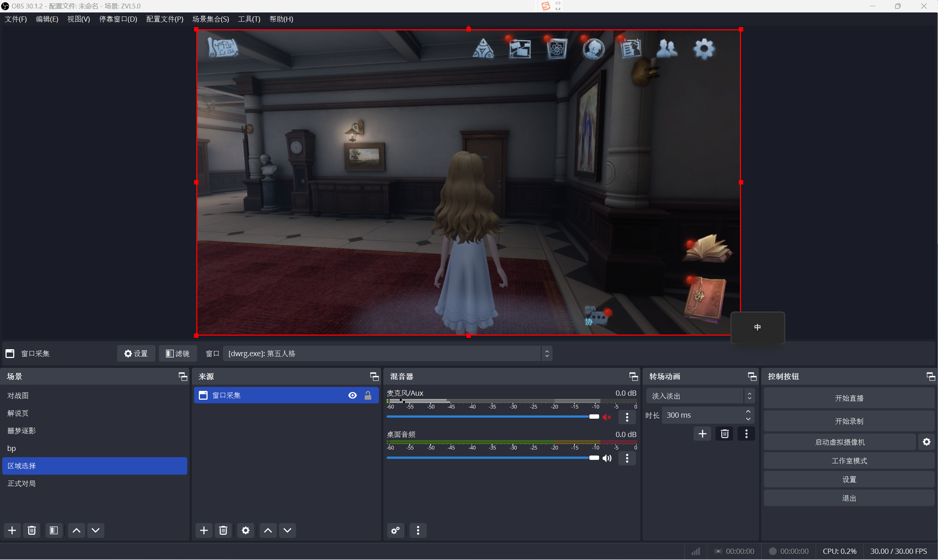Open the 编辑(E) menu
Image resolution: width=938 pixels, height=560 pixels.
pos(47,19)
